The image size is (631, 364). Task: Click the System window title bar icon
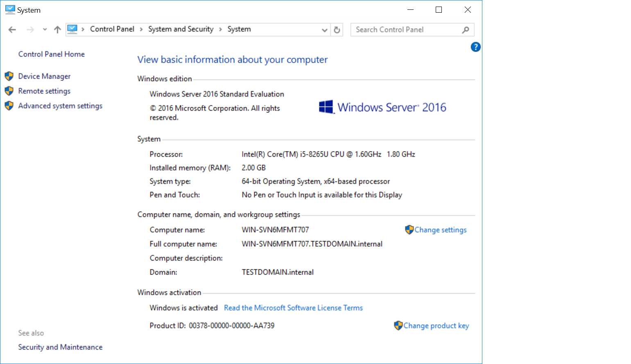pyautogui.click(x=10, y=10)
